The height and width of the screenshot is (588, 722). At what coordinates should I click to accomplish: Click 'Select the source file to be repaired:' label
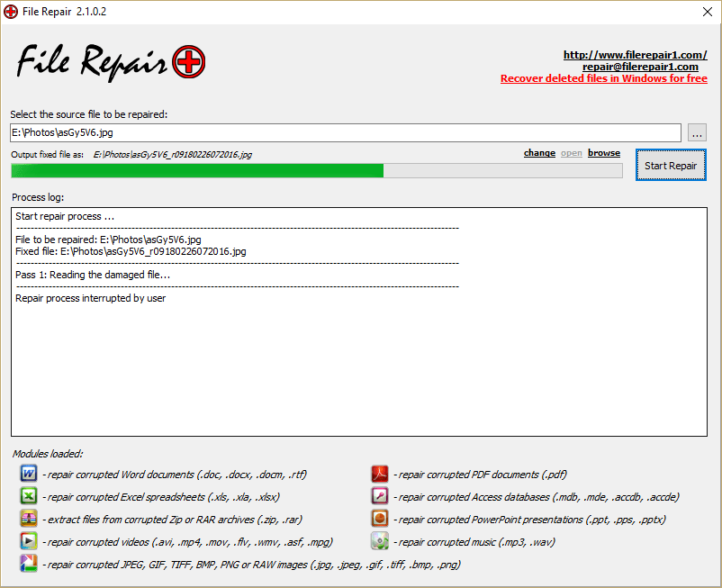[89, 114]
